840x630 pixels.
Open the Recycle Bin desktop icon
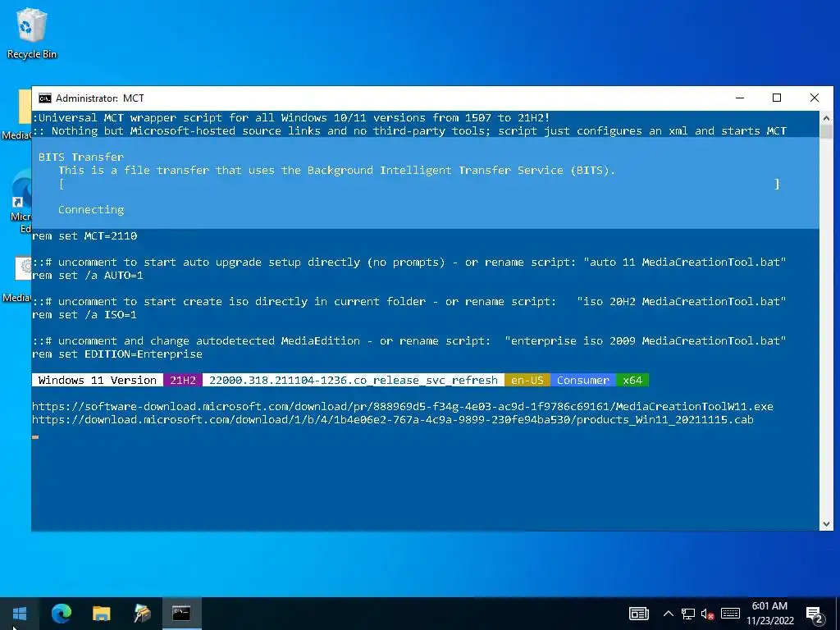point(31,33)
